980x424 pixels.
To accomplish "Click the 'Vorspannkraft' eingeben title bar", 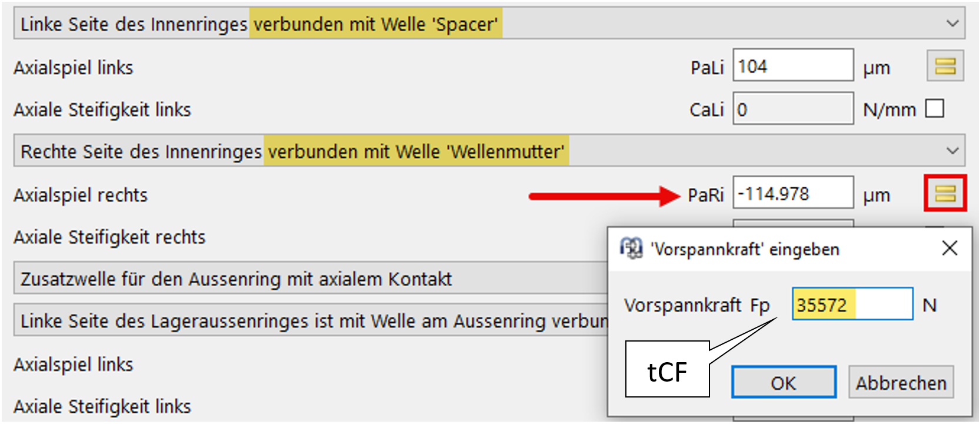I will click(776, 249).
